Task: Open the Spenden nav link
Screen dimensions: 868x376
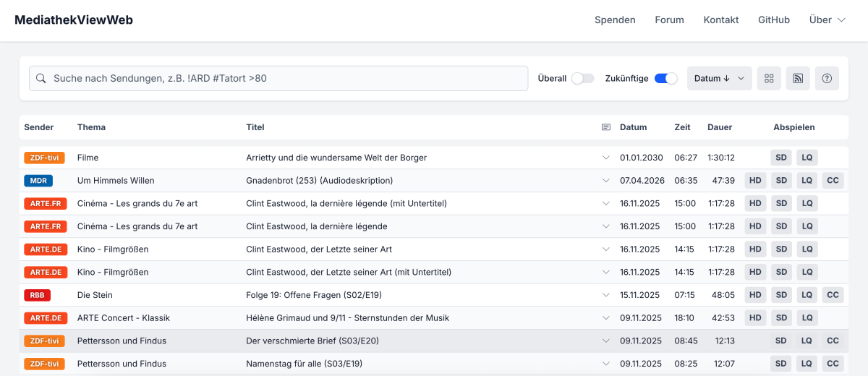Action: [615, 20]
